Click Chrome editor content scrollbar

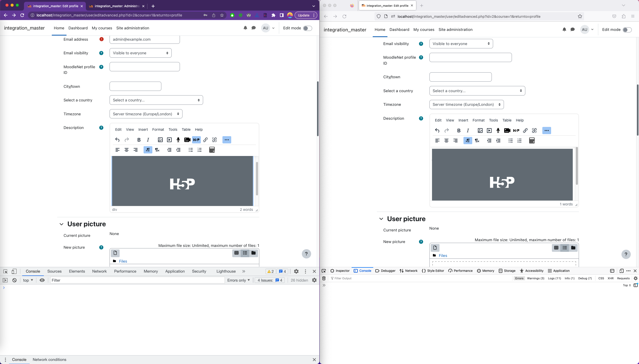point(257,179)
